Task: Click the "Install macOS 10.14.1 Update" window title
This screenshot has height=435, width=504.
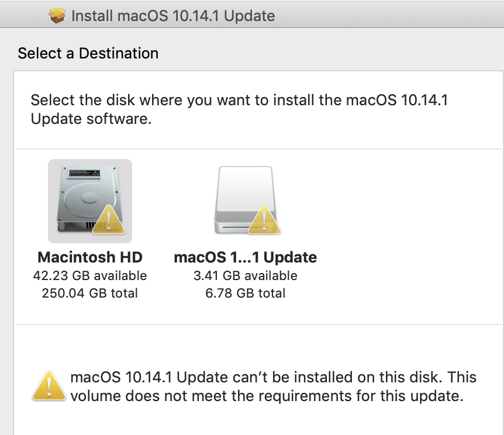Action: pyautogui.click(x=173, y=16)
